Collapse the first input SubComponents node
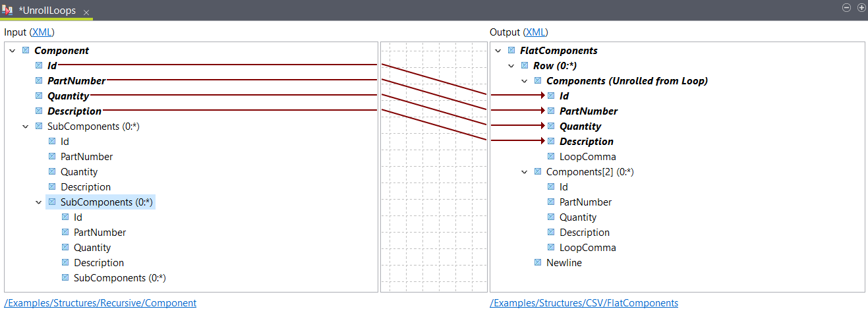This screenshot has height=309, width=868. [25, 126]
